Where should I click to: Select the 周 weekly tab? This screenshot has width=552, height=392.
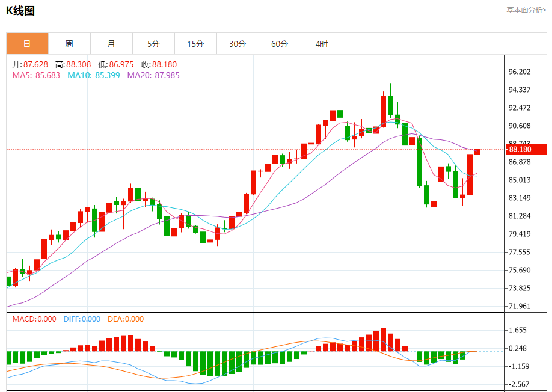69,44
